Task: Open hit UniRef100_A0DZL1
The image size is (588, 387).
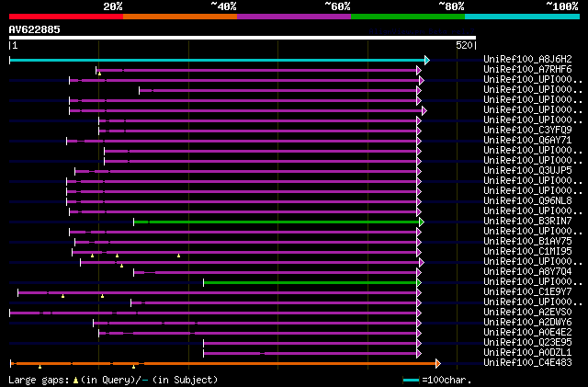Action: (527, 353)
